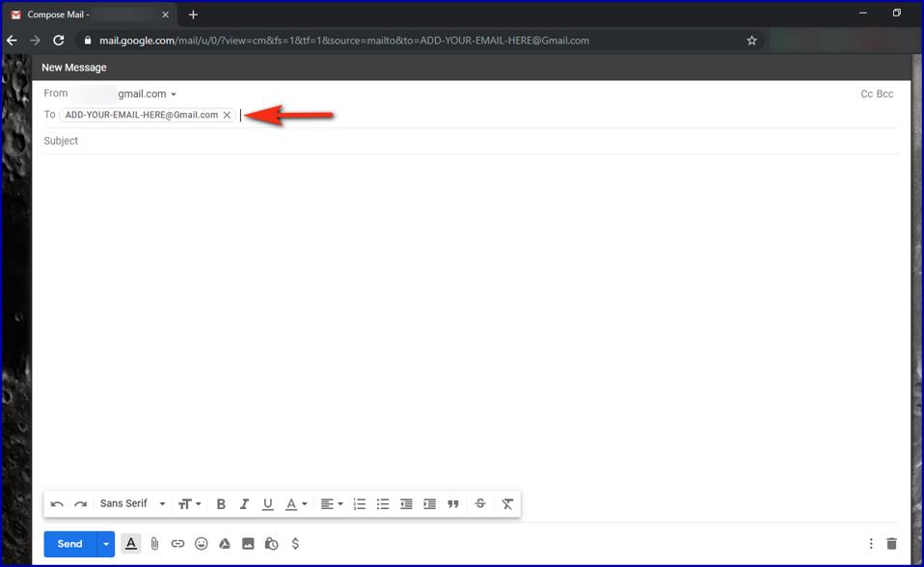This screenshot has height=567, width=924.
Task: Discard the draft with the trash icon
Action: click(891, 543)
